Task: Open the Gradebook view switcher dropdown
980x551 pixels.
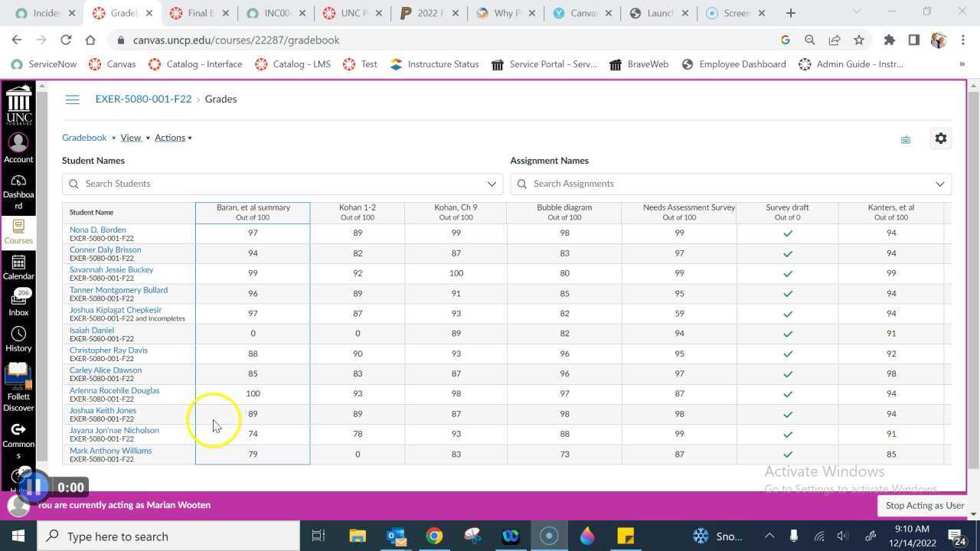Action: click(x=89, y=138)
